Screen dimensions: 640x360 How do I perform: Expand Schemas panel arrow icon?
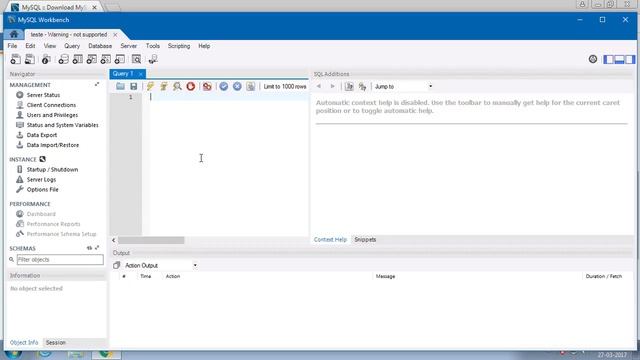click(x=97, y=248)
